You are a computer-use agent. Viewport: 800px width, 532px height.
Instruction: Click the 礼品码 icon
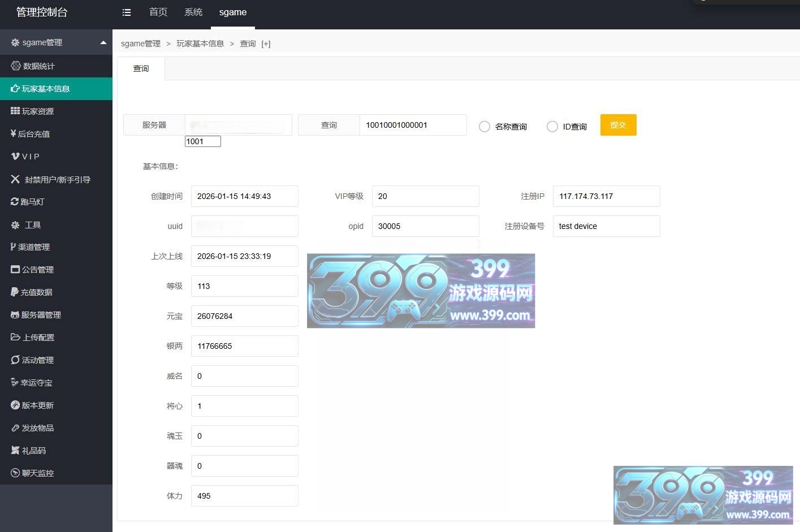(x=15, y=451)
